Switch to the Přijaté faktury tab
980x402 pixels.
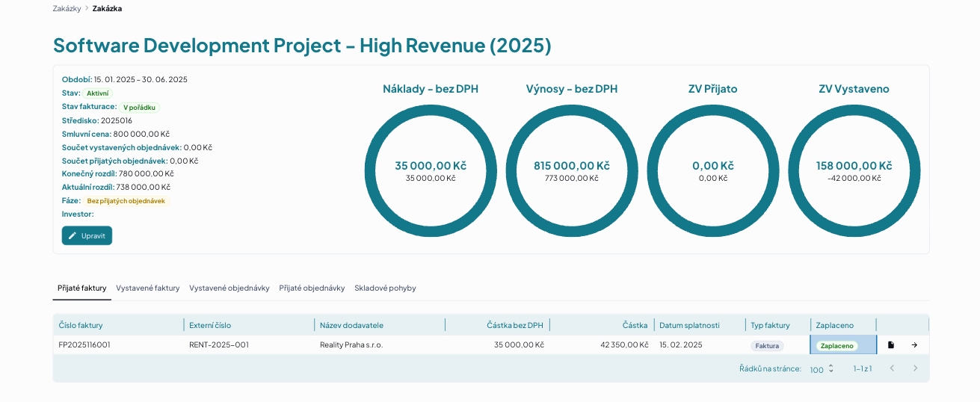82,288
